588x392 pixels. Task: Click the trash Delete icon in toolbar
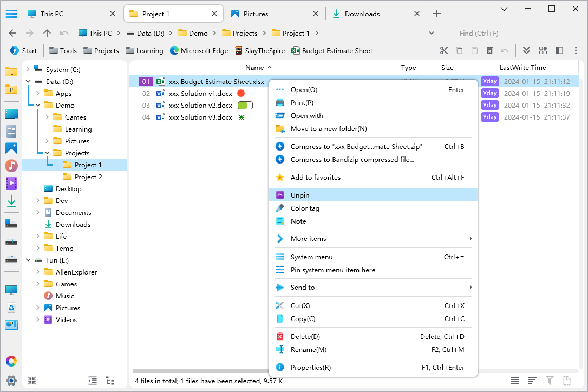coord(489,50)
